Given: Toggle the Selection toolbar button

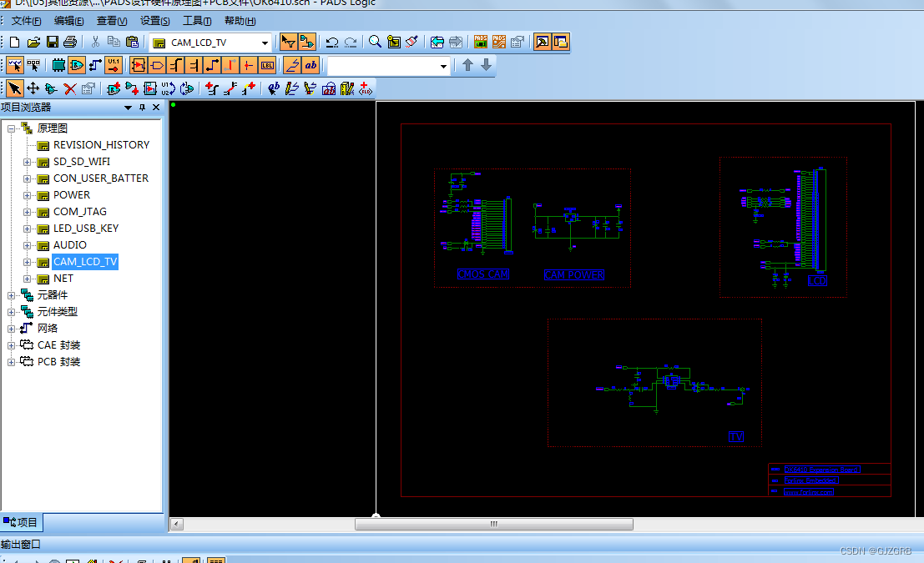Looking at the screenshot, I should click(288, 42).
